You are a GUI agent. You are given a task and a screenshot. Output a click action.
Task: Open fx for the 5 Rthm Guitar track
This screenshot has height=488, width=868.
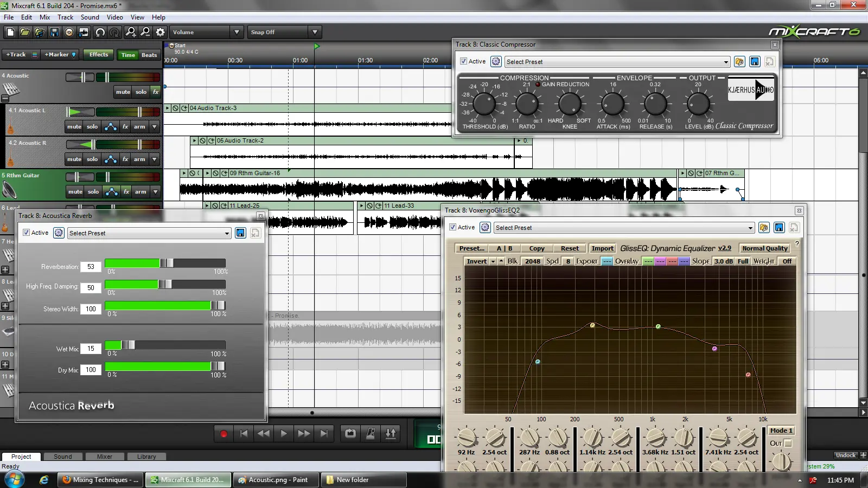(126, 192)
